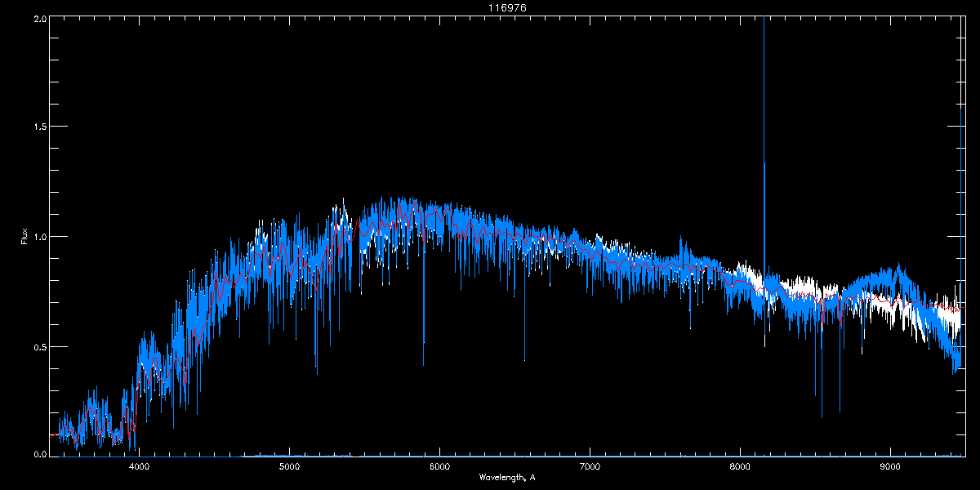Click the absorption line midway between 6000 and 7000
The width and height of the screenshot is (980, 490).
[524, 343]
